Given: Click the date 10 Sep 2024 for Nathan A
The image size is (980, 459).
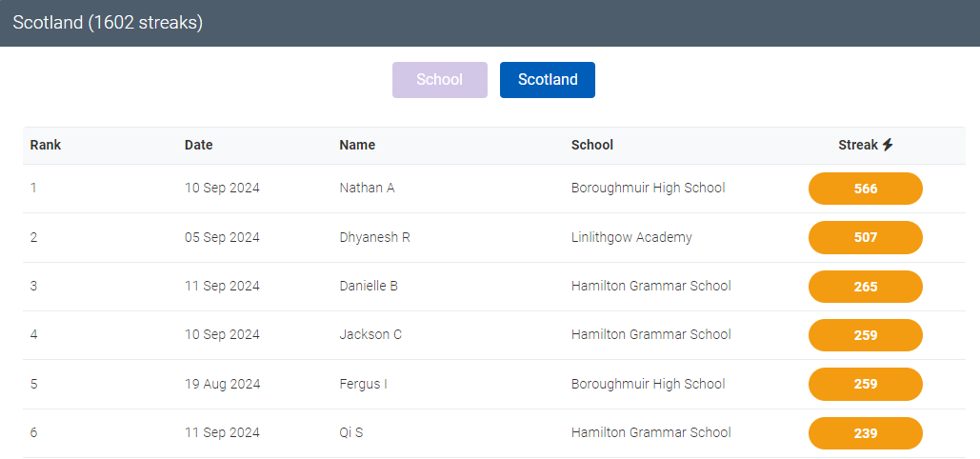Looking at the screenshot, I should pos(223,188).
